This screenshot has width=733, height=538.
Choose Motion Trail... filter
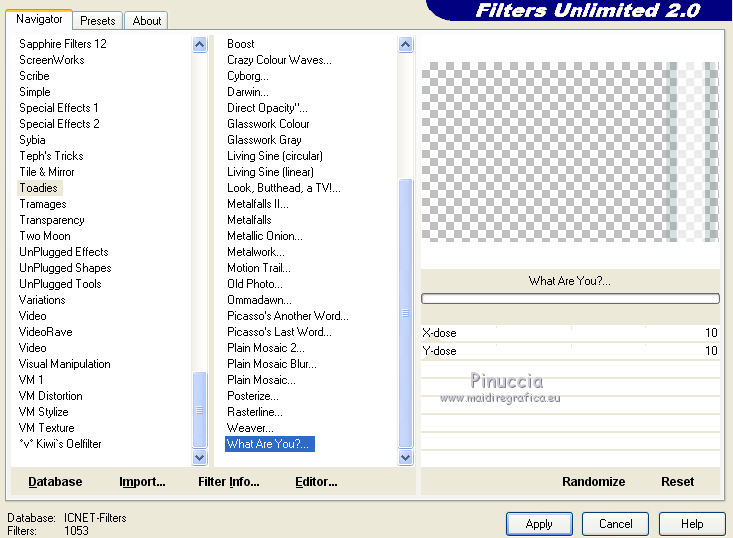pos(259,268)
